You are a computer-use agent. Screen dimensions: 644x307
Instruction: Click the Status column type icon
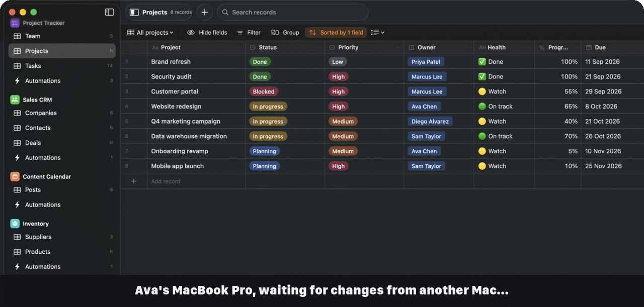point(253,47)
